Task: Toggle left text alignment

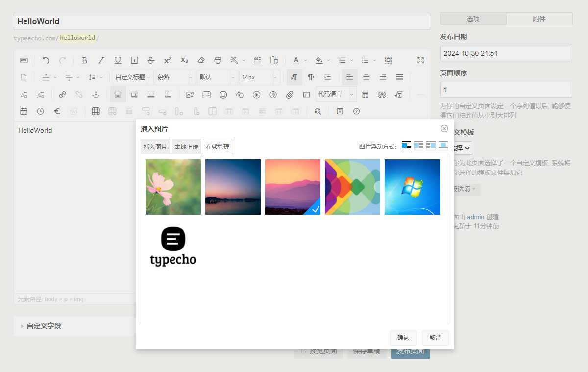Action: 349,77
